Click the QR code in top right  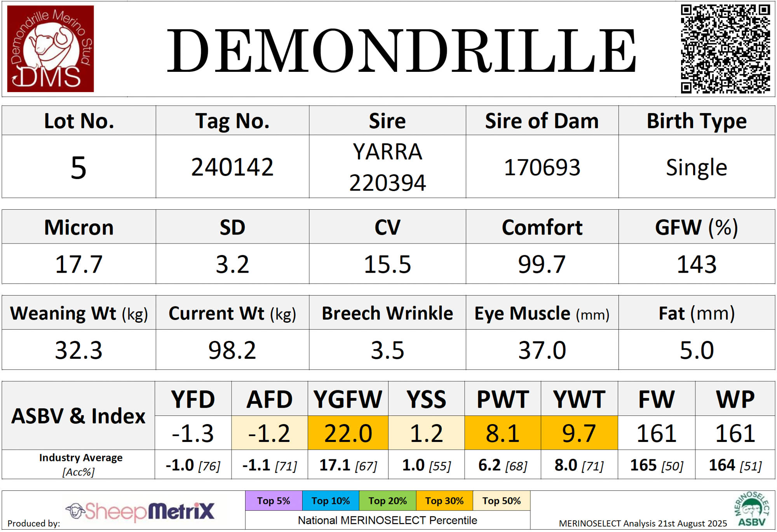tap(725, 49)
